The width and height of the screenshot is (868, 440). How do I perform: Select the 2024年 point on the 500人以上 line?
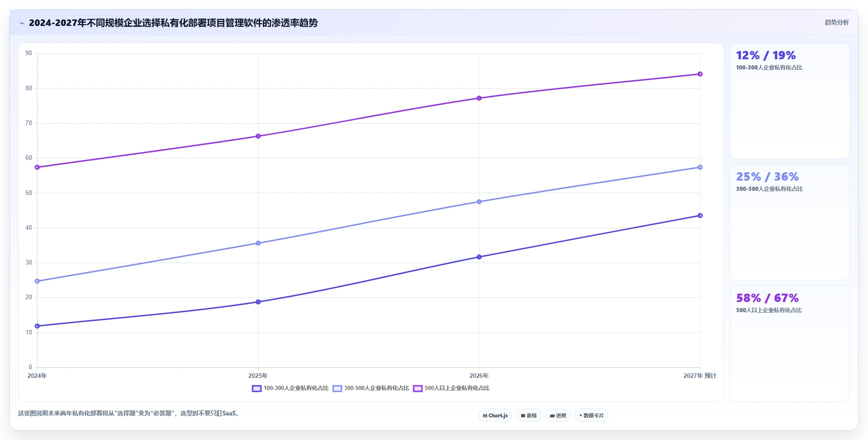(x=37, y=167)
